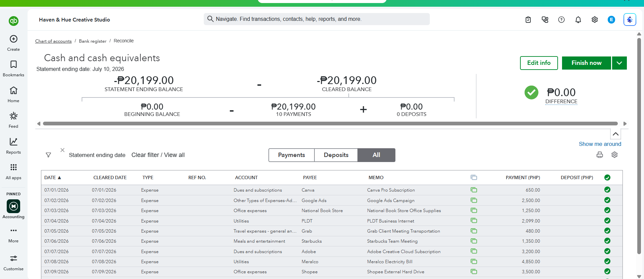Screen dimensions: 644x279
Task: Open the Chart of accounts breadcrumb link
Action: [53, 41]
